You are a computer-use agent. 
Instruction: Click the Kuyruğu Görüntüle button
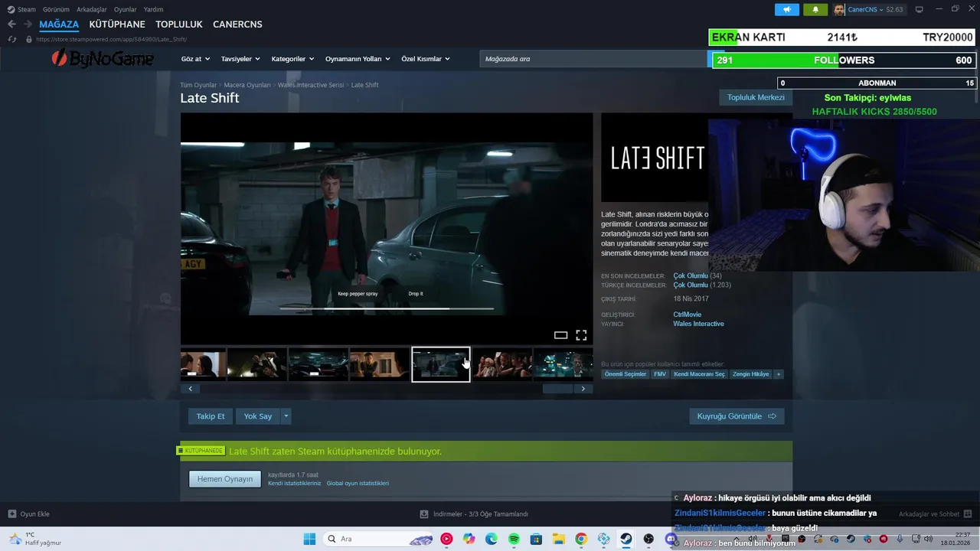(x=737, y=416)
